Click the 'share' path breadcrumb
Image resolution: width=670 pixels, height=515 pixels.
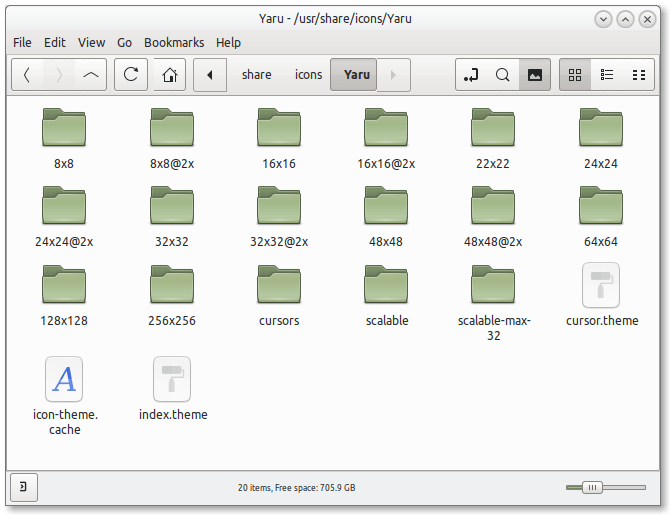click(x=256, y=75)
